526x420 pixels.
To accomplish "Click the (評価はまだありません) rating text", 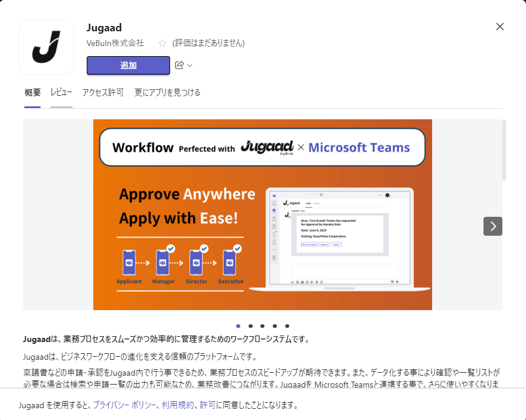I will 208,43.
